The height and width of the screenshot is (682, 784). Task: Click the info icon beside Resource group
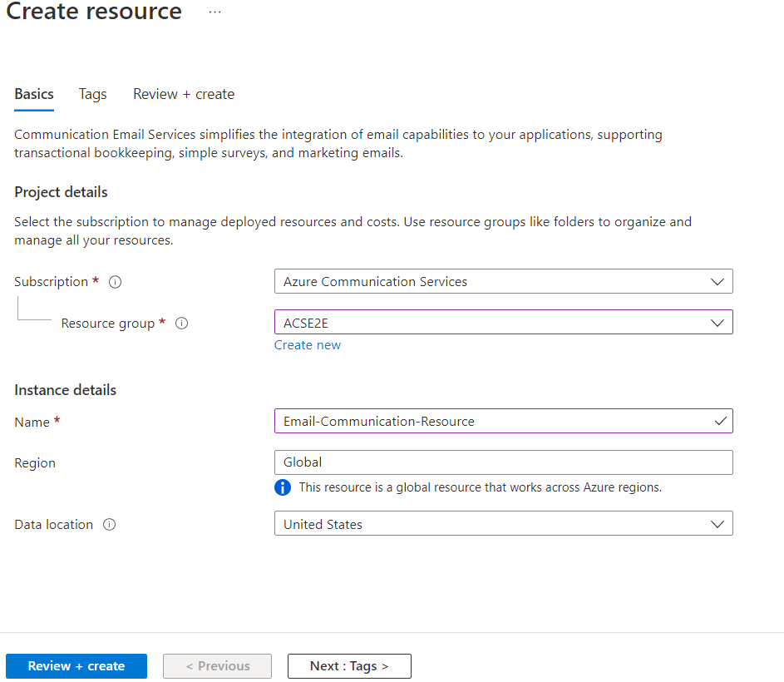[181, 323]
